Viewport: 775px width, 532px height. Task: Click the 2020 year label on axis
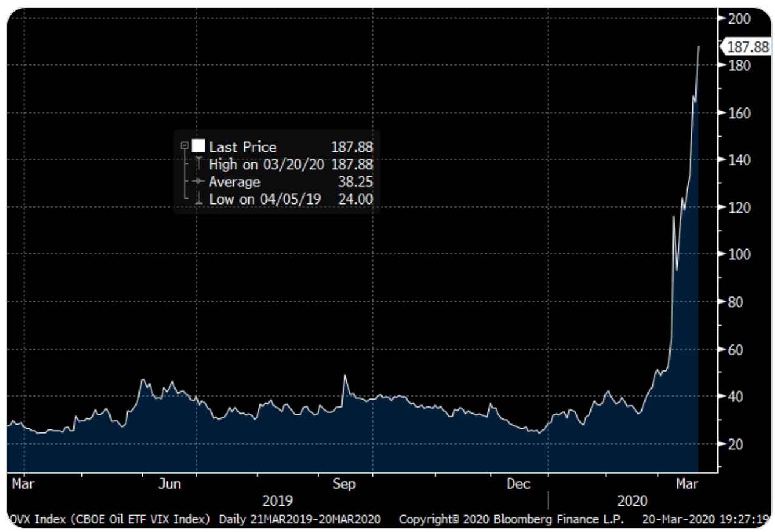[x=632, y=502]
